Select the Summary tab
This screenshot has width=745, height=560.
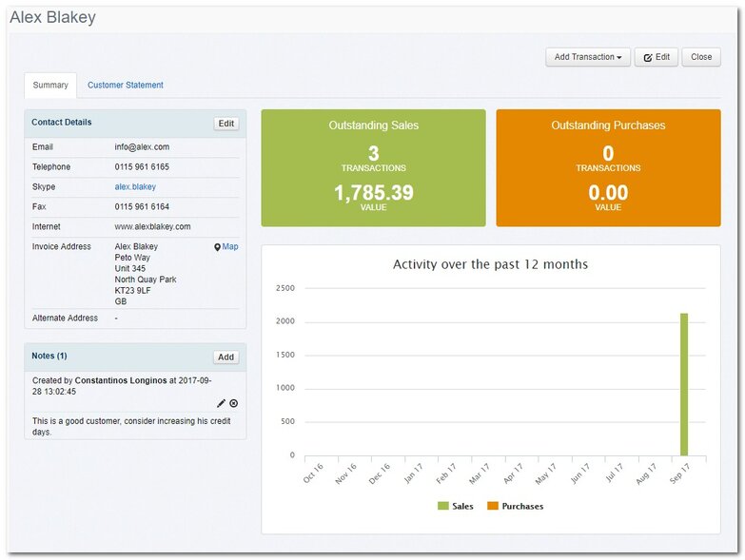click(50, 86)
